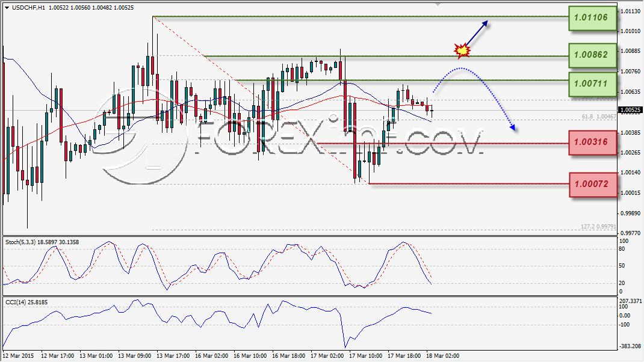Click the 18 Mar 02:00 time label
Viewport: 644px width, 362px height.
(x=442, y=356)
